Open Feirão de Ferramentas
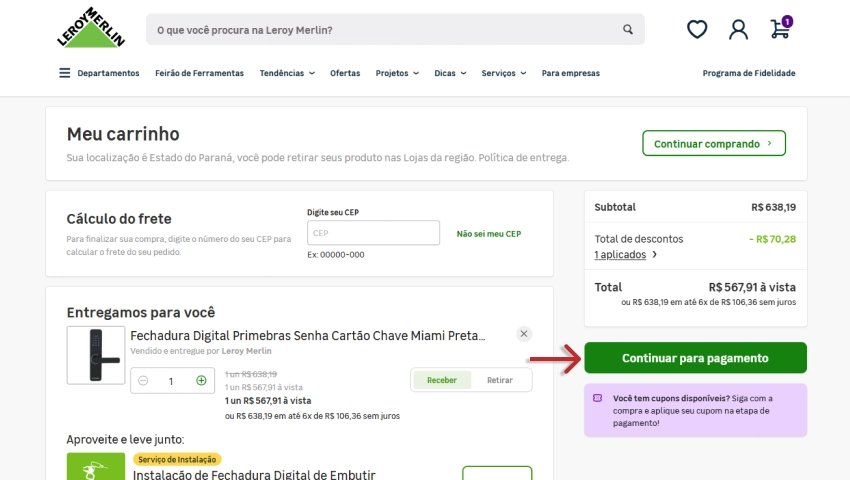The image size is (850, 480). click(x=199, y=73)
